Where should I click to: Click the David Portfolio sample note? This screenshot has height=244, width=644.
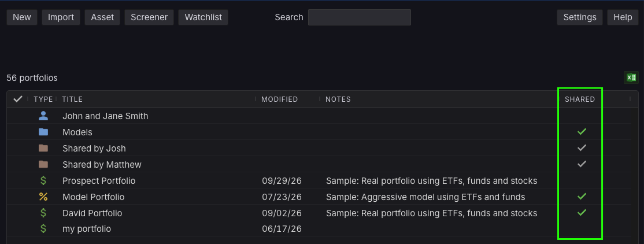[432, 213]
